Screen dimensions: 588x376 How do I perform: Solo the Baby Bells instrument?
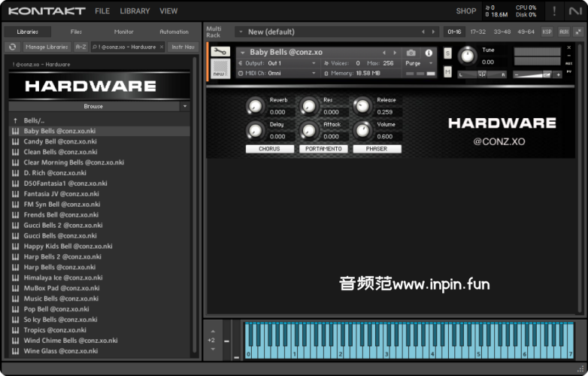pos(447,53)
